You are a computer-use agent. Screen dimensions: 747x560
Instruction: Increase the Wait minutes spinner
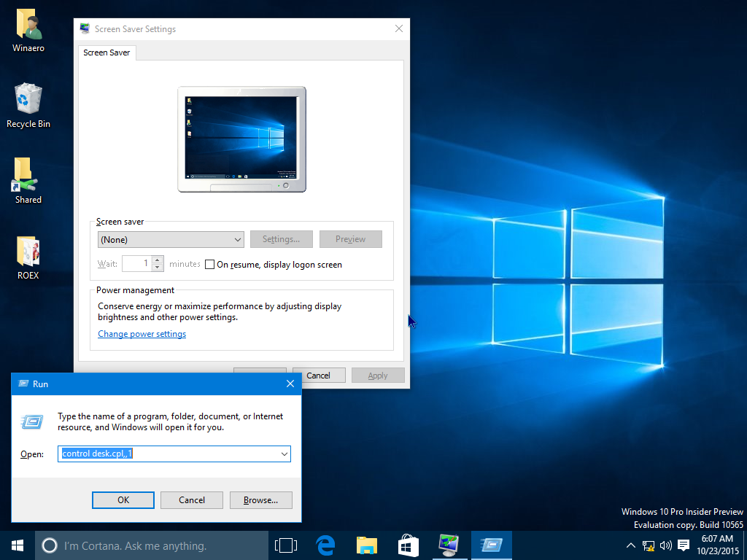click(158, 260)
